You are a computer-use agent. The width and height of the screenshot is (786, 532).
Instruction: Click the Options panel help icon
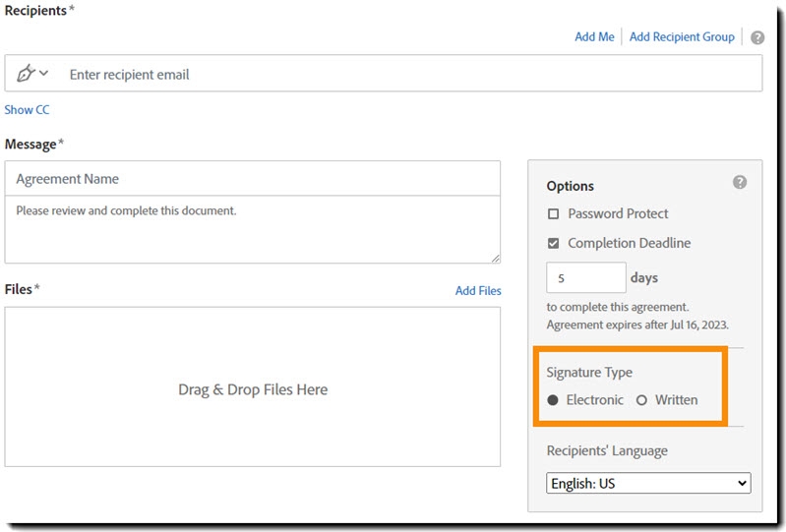(740, 183)
